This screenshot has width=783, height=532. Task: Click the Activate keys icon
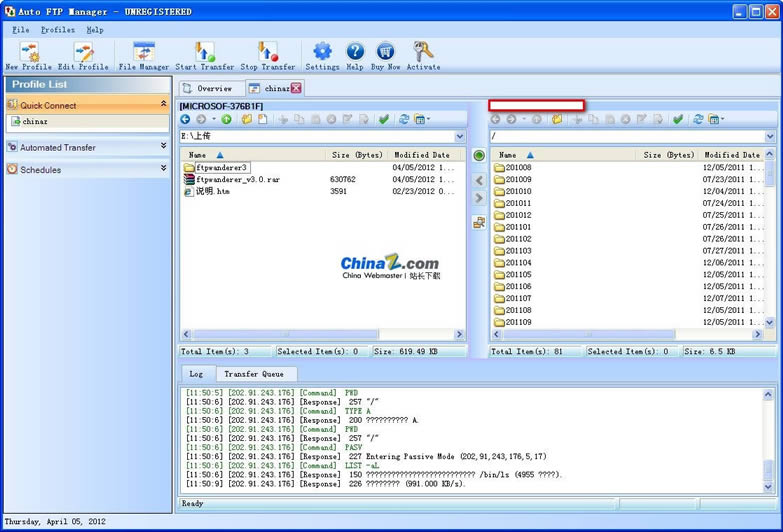(x=423, y=52)
